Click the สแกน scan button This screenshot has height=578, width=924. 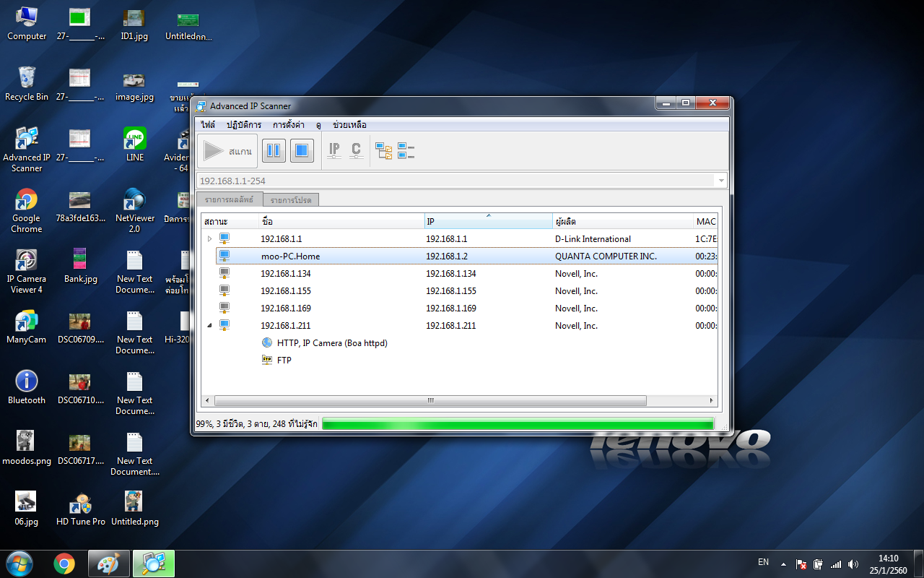coord(228,151)
